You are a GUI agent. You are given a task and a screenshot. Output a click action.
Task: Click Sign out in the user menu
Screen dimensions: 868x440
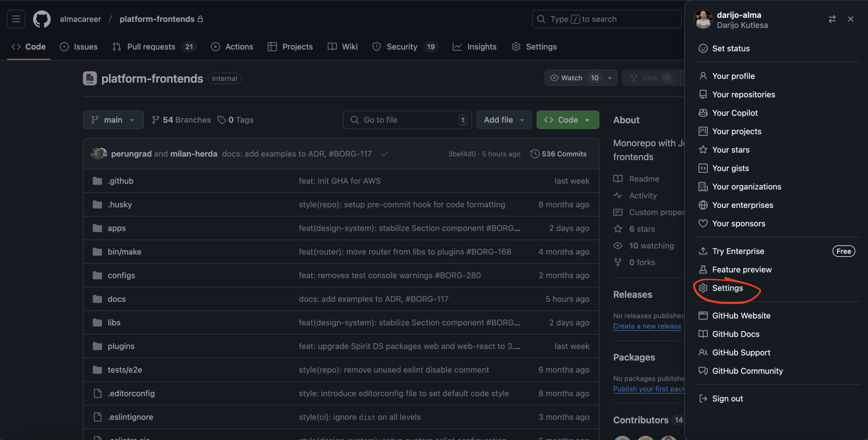(x=727, y=399)
